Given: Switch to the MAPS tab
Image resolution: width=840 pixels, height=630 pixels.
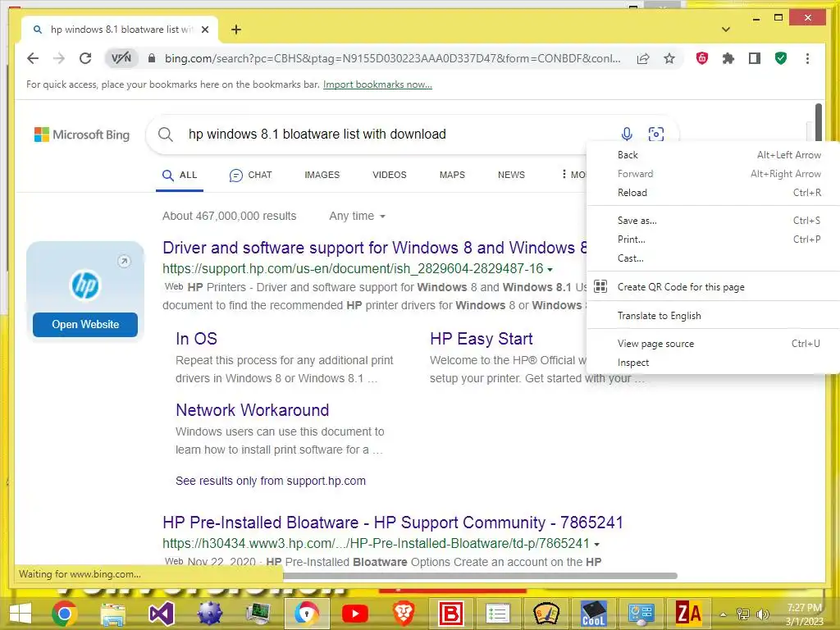Looking at the screenshot, I should click(452, 176).
